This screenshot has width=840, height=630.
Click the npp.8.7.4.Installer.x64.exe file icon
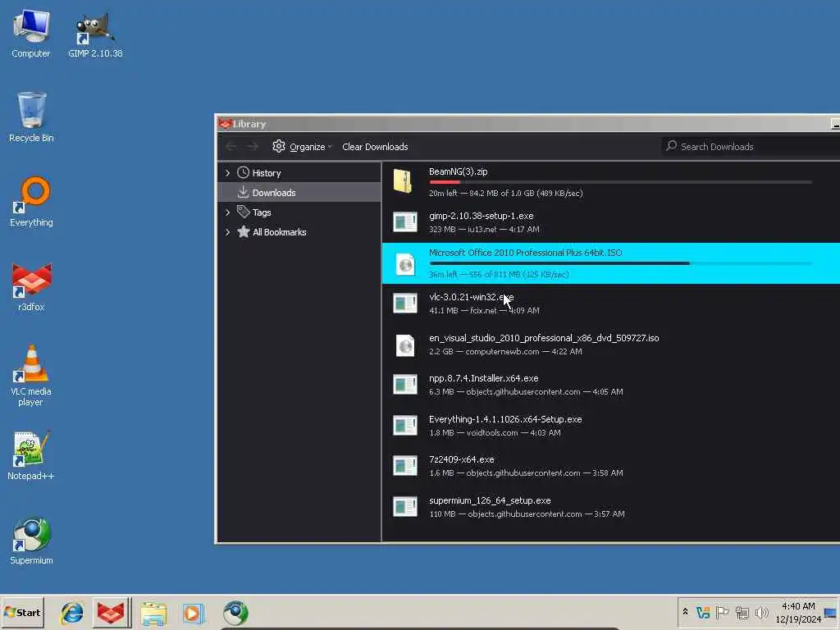click(x=405, y=385)
